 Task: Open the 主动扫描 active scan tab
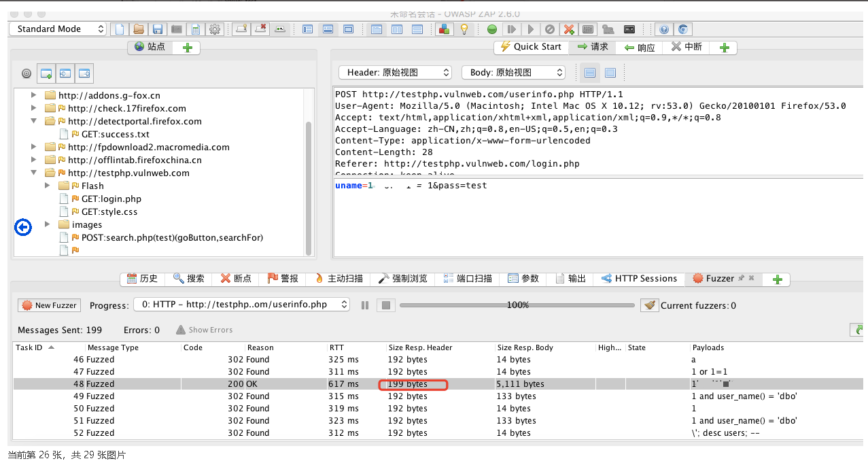(338, 279)
